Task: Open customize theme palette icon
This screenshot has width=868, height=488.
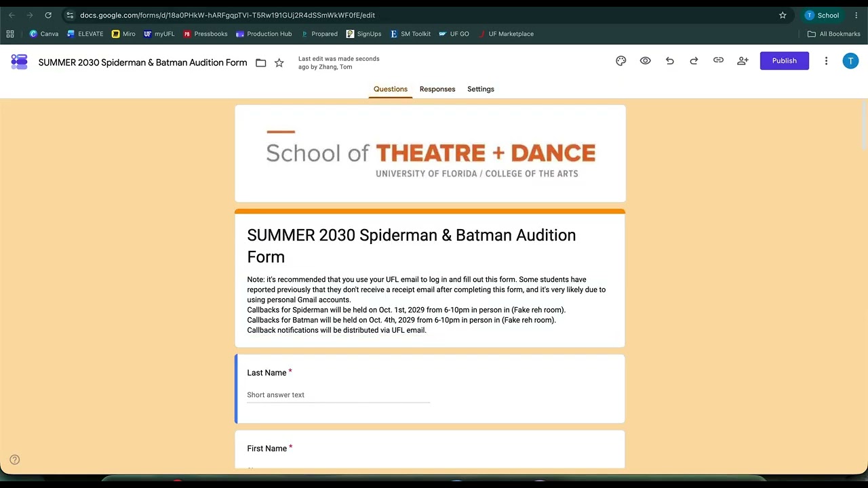Action: [620, 61]
